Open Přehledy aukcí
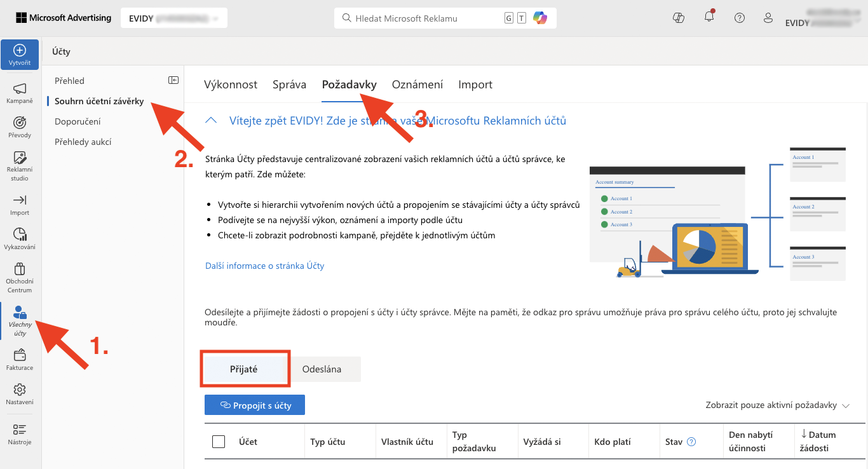This screenshot has height=469, width=868. click(83, 142)
